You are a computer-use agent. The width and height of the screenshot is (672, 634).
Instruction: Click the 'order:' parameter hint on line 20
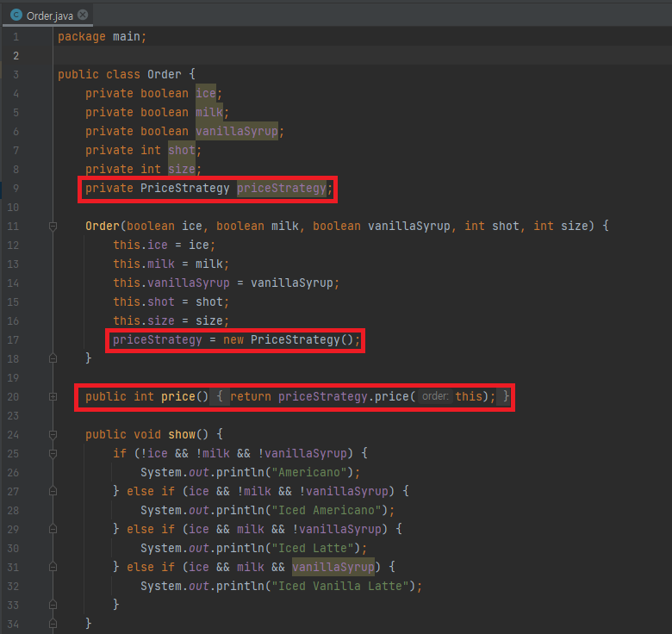click(x=435, y=396)
